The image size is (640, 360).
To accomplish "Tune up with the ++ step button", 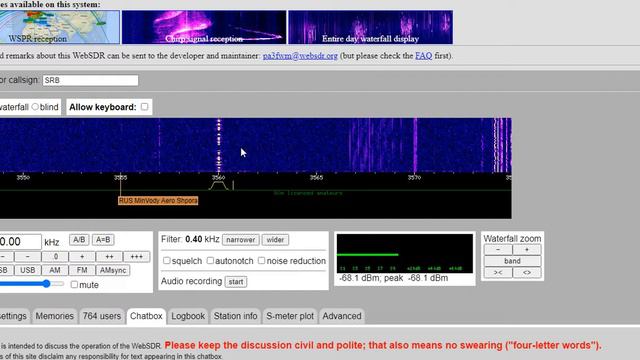I will click(109, 257).
